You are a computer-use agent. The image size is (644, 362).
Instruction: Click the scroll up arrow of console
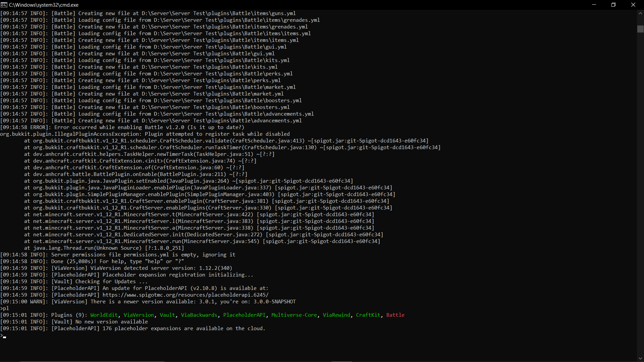pyautogui.click(x=640, y=13)
